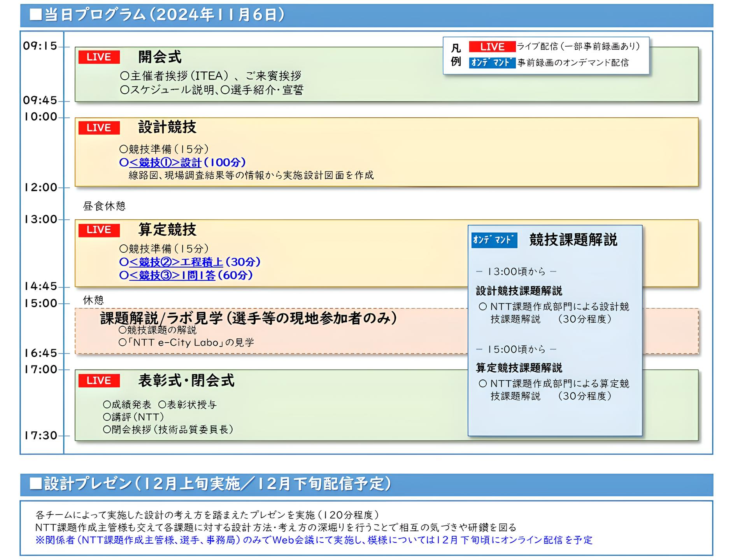Click the 主催者挨拶(ITEA)、ご来賓挨拶 line
Image resolution: width=747 pixels, height=560 pixels.
[210, 76]
